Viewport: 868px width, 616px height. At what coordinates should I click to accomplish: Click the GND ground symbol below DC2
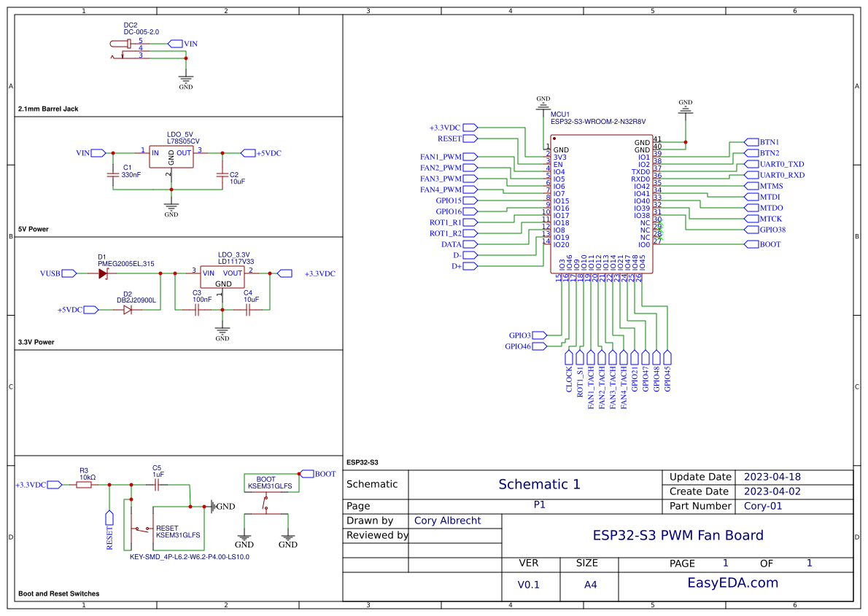(185, 77)
